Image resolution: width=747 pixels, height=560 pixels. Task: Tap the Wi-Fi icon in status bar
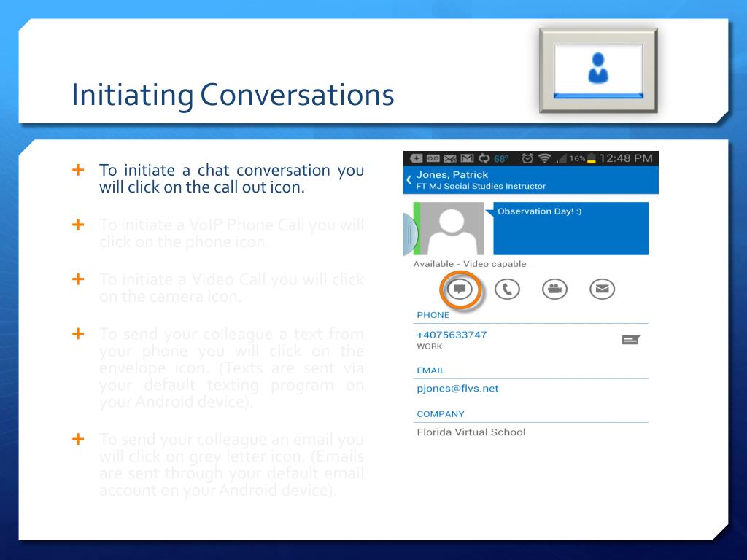point(544,158)
